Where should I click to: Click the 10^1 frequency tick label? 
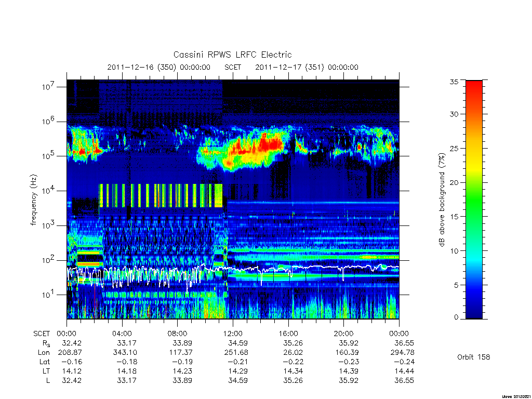pyautogui.click(x=47, y=294)
